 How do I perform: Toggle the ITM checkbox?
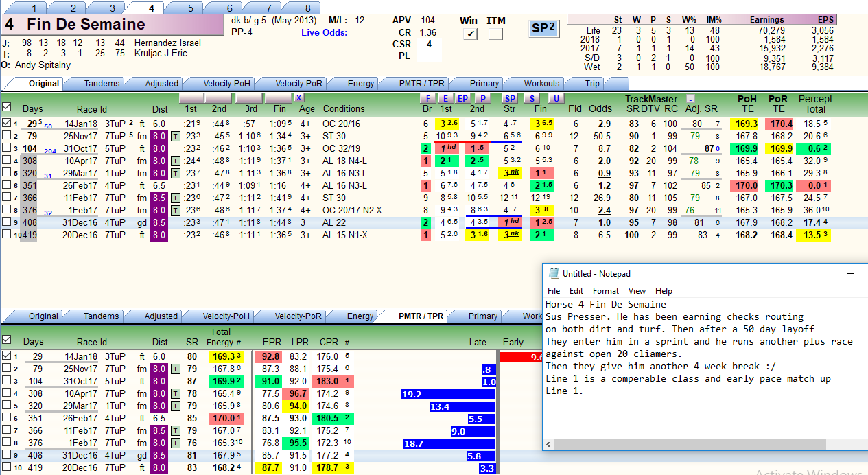pos(495,34)
